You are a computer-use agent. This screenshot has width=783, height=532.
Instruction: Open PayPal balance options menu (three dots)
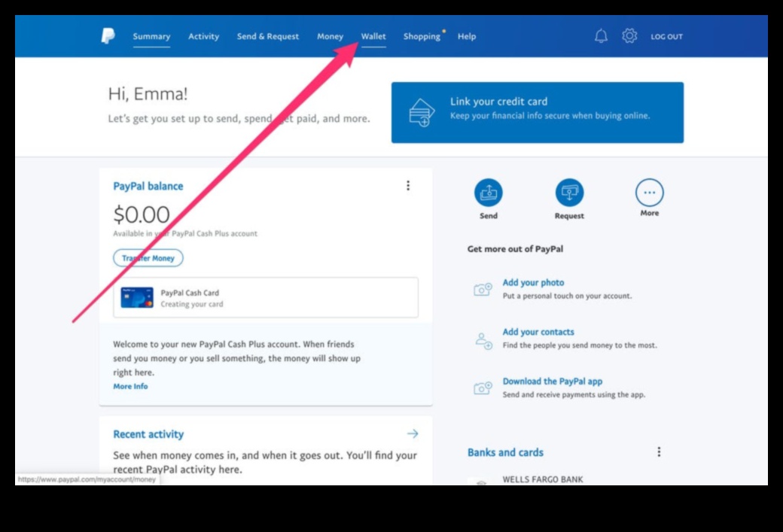click(408, 186)
